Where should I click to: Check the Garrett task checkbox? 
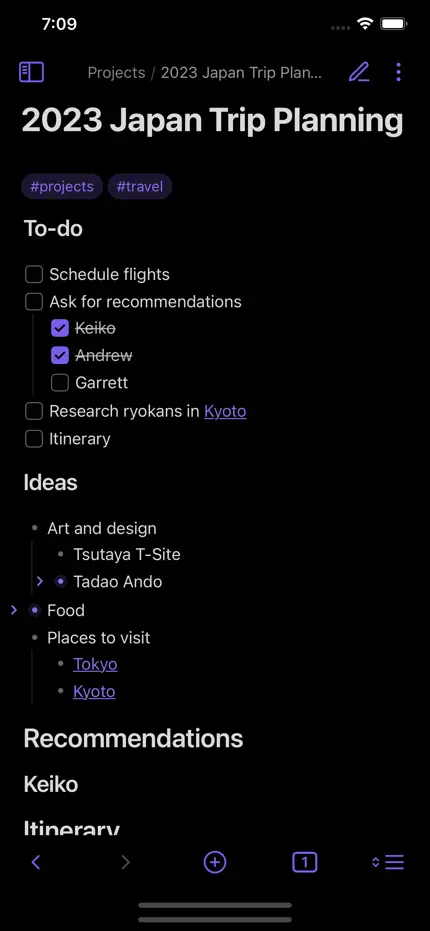60,382
